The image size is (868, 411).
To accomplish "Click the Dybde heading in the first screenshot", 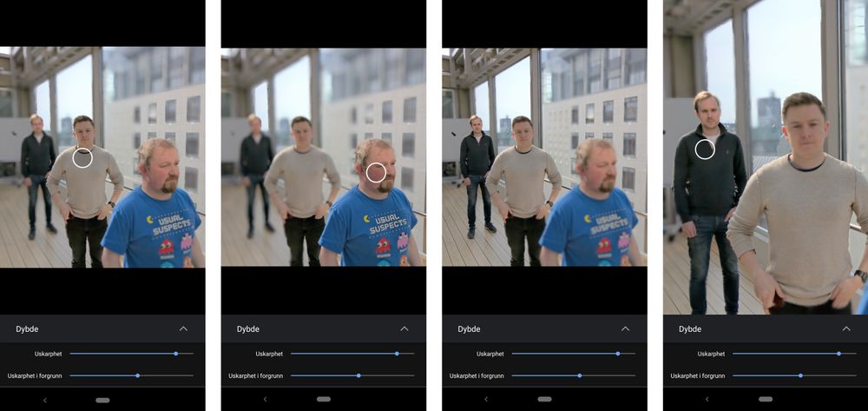I will coord(27,329).
